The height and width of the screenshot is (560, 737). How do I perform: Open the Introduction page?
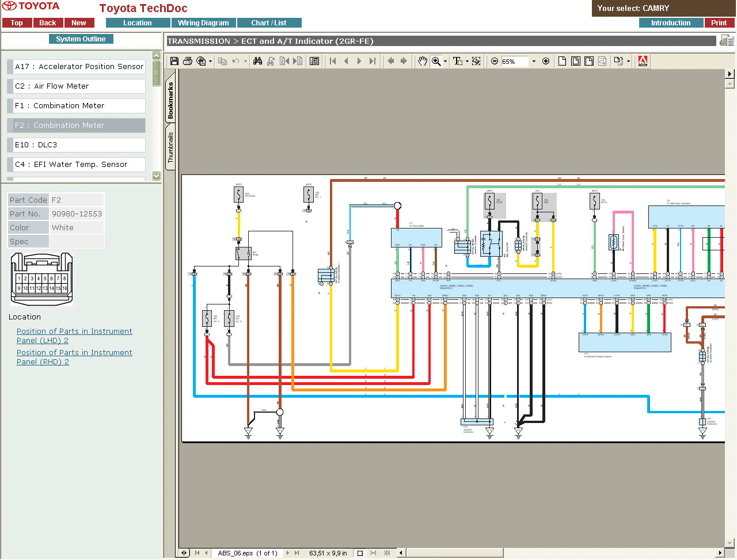point(671,23)
